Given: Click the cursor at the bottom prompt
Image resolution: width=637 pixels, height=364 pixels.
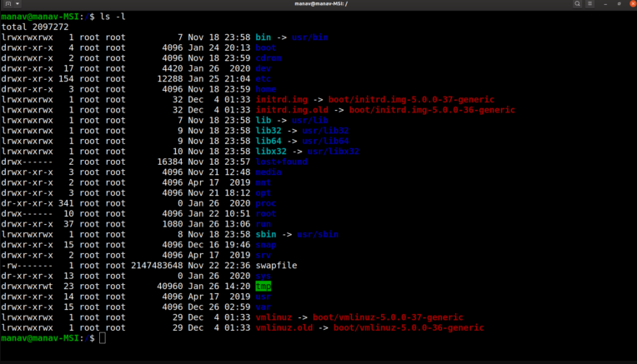Looking at the screenshot, I should 102,339.
